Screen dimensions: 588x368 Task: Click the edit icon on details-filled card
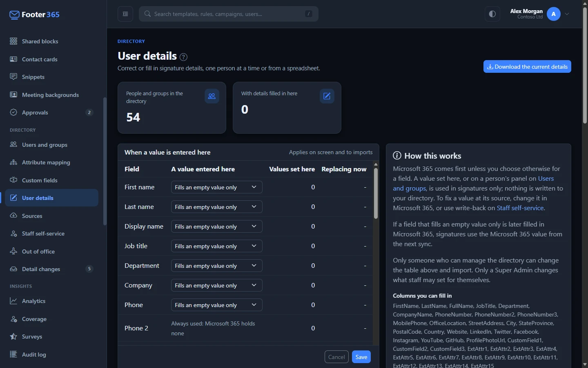[327, 96]
